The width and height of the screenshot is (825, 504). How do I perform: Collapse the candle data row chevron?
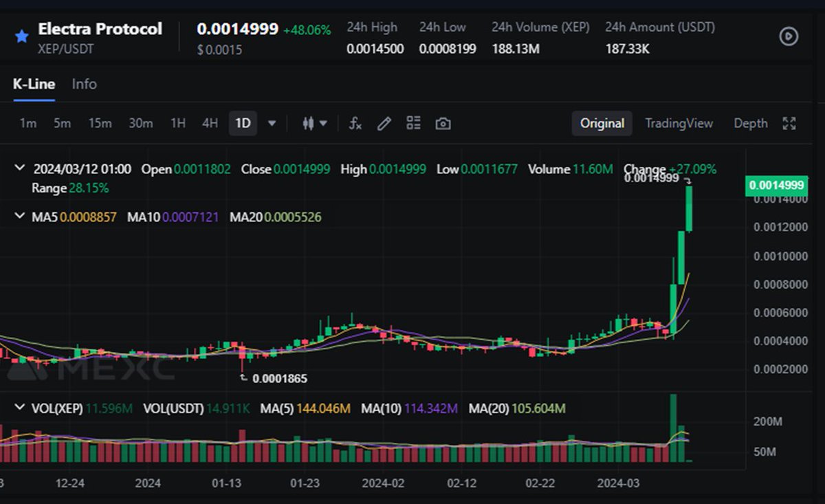[x=19, y=168]
